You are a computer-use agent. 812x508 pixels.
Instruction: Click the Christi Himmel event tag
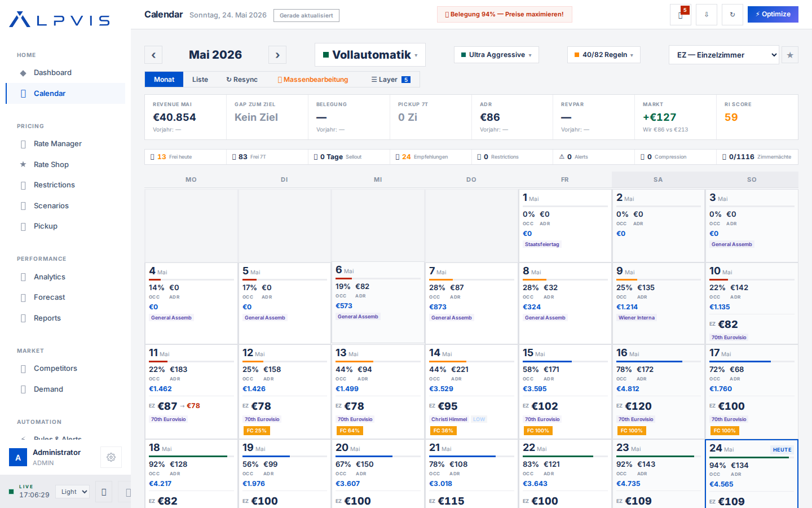coord(449,419)
